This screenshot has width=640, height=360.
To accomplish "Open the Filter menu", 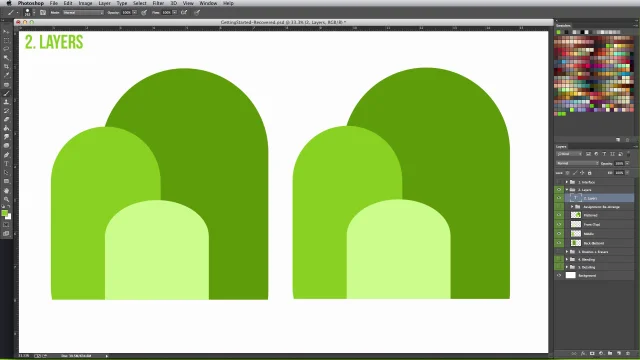I will (x=158, y=3).
